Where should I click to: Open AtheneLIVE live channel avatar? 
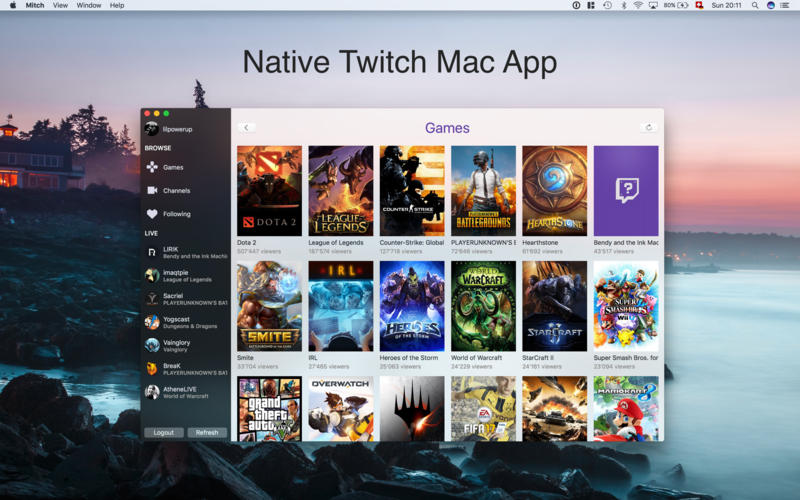coord(152,392)
